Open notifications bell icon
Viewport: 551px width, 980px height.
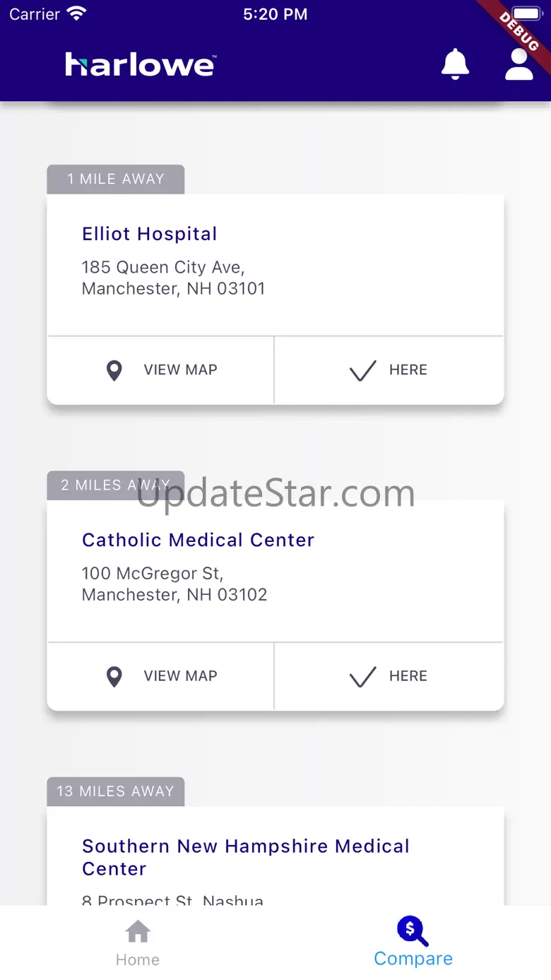pyautogui.click(x=455, y=64)
